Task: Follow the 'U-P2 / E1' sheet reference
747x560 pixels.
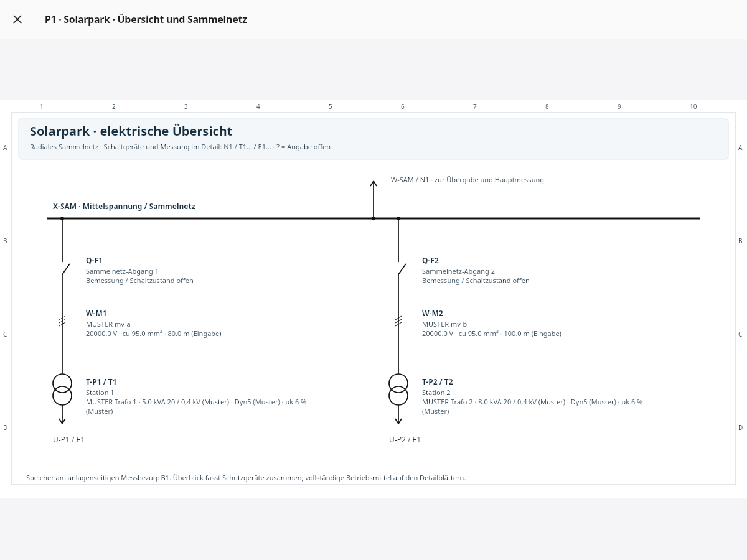Action: point(405,440)
